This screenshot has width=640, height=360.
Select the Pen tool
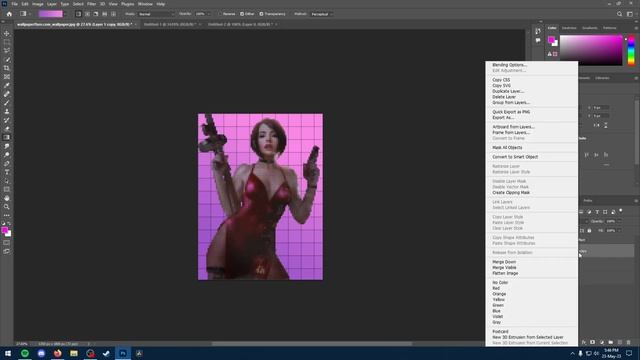tap(7, 163)
